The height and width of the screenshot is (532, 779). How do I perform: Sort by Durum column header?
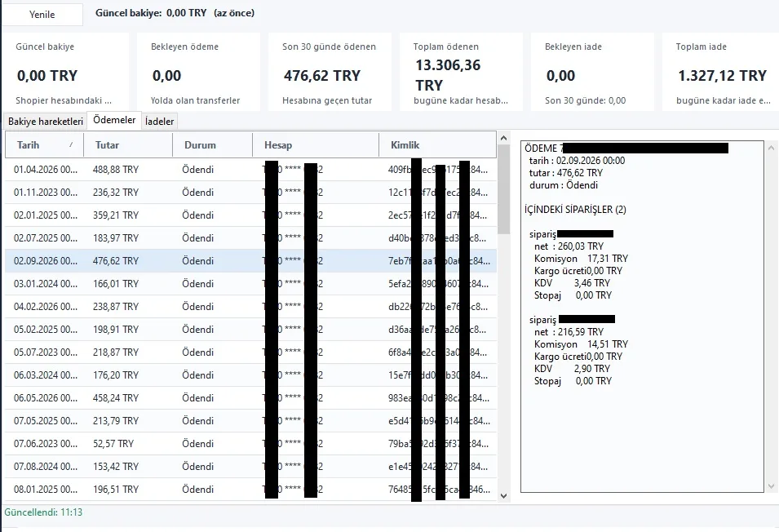[212, 145]
